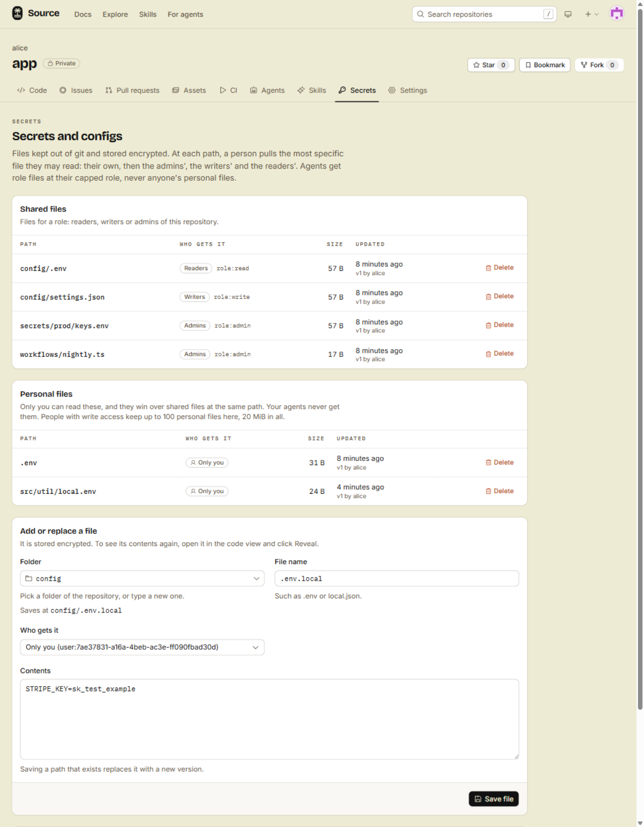Click the src/util/local.env path
This screenshot has width=644, height=827.
coord(58,492)
